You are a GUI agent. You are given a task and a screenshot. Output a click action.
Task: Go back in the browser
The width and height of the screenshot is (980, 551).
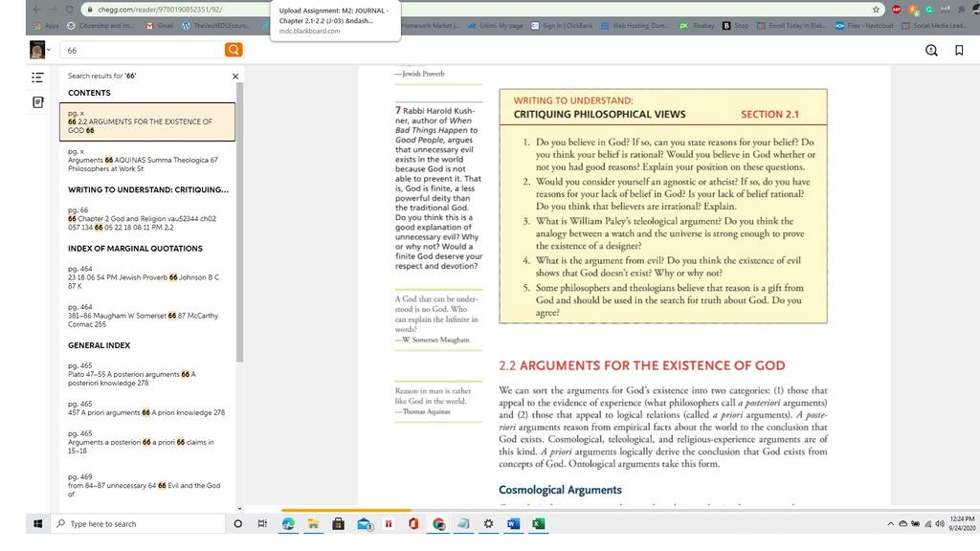click(36, 10)
